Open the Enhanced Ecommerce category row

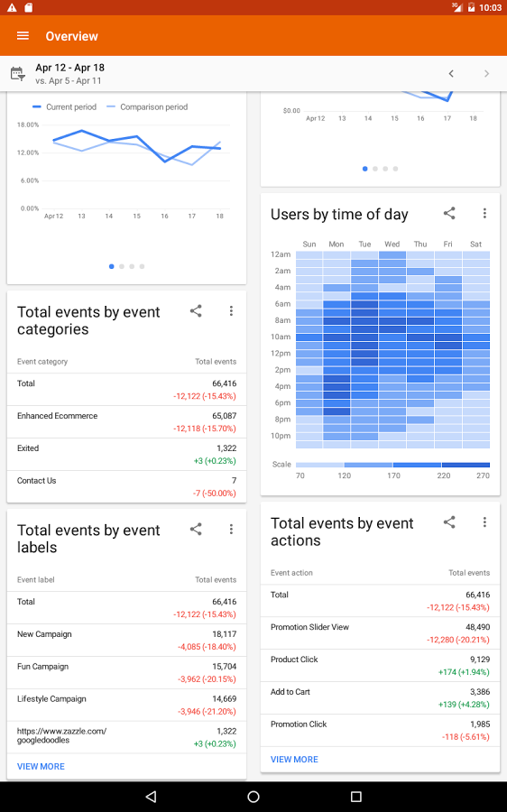126,422
